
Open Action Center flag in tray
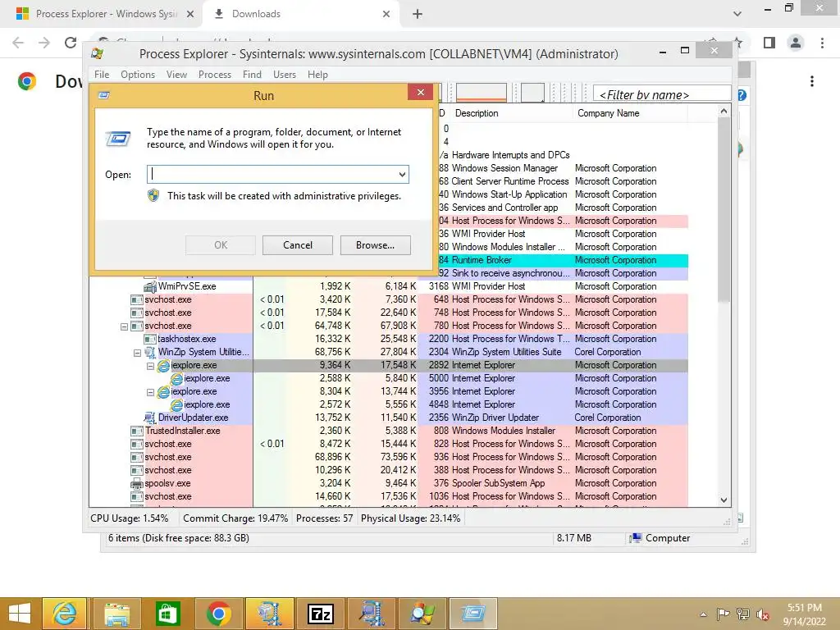tap(723, 614)
